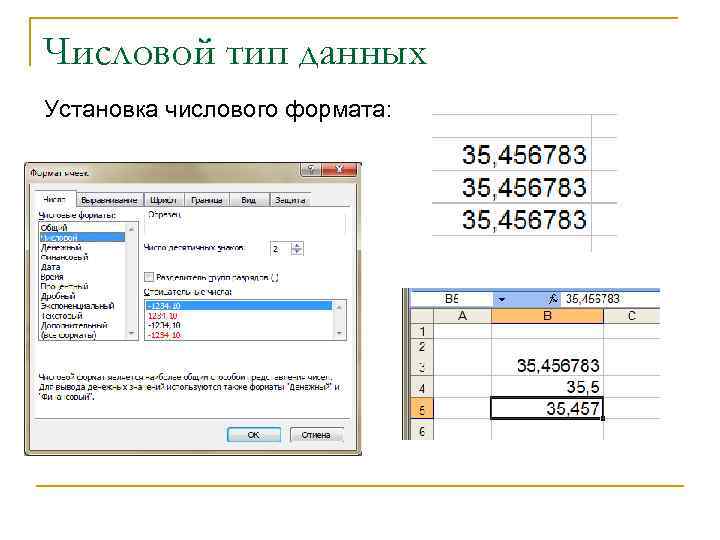Open the Name Box dropdown arrow
Viewport: 720px width, 540px height.
pyautogui.click(x=501, y=299)
